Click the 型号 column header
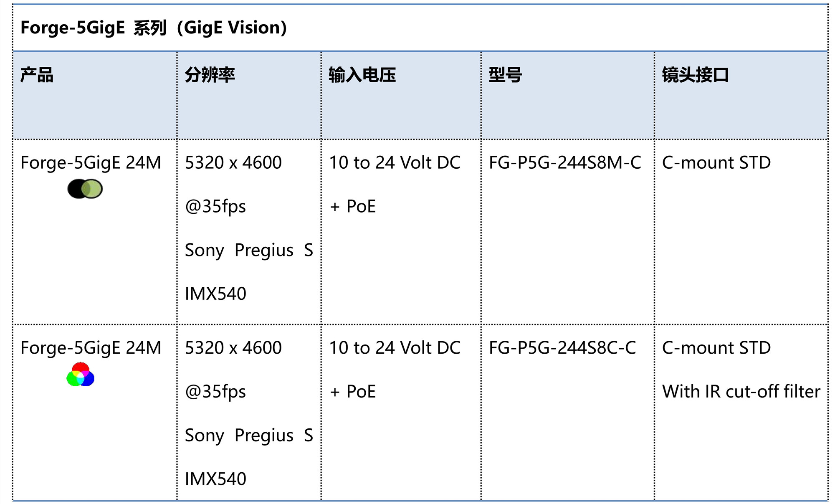 [x=505, y=75]
